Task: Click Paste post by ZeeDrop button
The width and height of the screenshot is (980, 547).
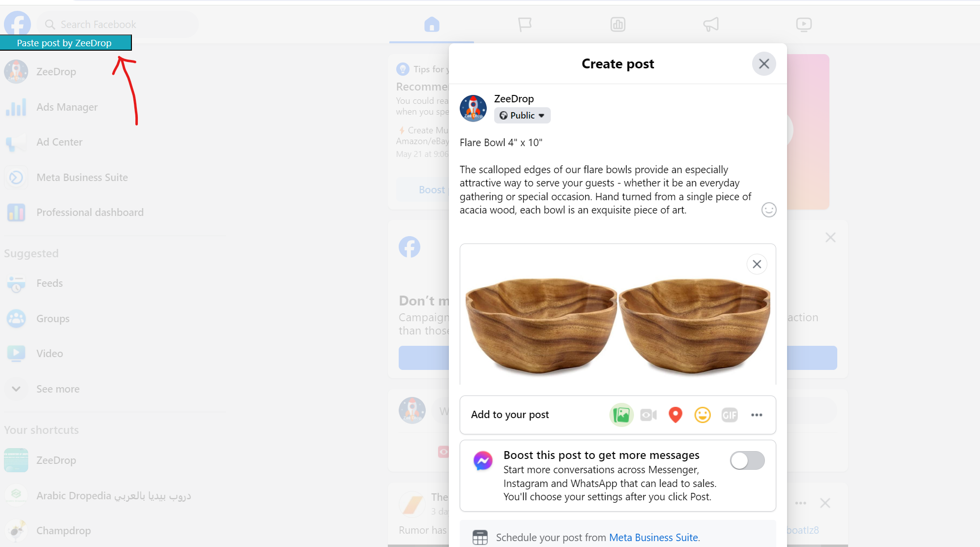Action: 65,43
